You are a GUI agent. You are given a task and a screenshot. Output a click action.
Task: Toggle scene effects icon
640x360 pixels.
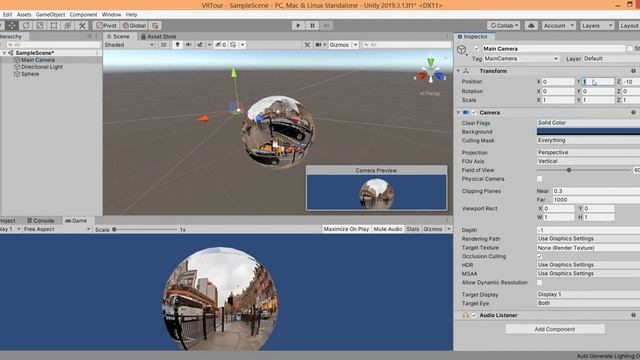200,44
